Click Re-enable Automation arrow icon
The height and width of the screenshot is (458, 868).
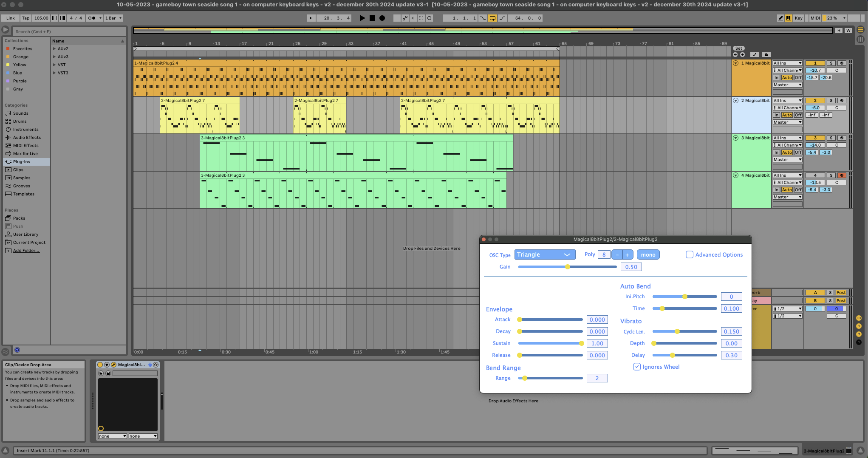(413, 18)
